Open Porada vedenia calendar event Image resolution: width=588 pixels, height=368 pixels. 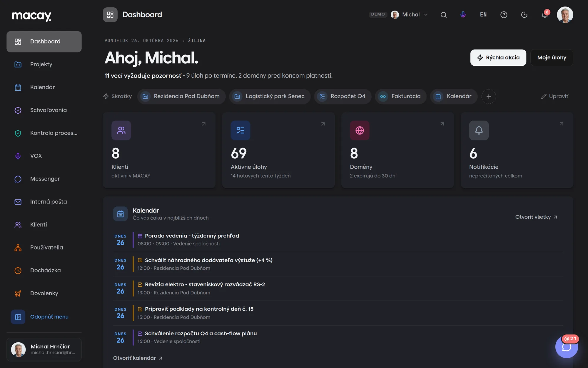coord(338,240)
